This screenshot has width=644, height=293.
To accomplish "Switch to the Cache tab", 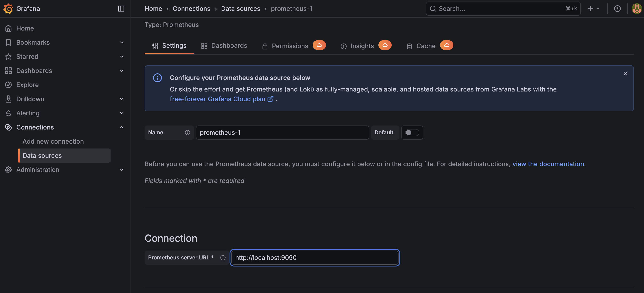I will tap(430, 46).
